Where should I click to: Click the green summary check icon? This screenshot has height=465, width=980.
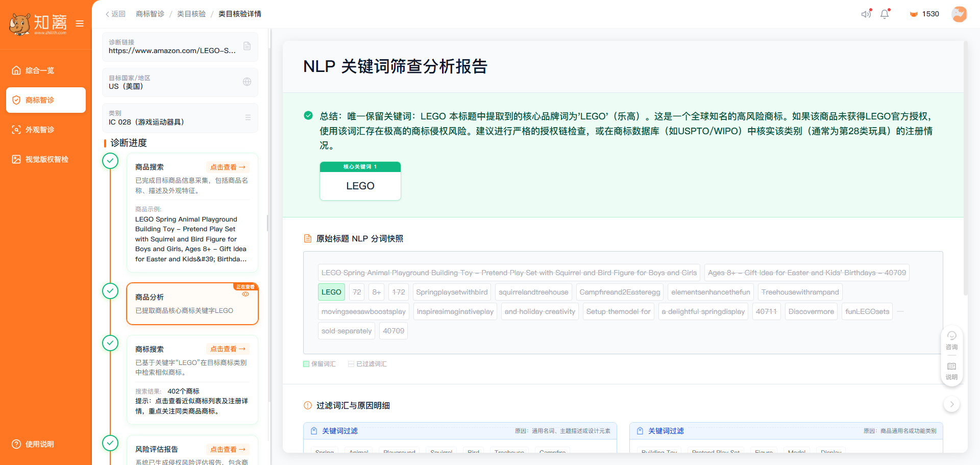308,115
